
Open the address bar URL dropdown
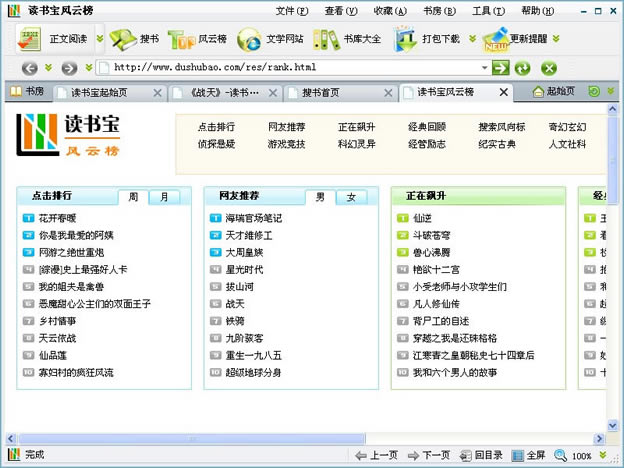[x=484, y=68]
